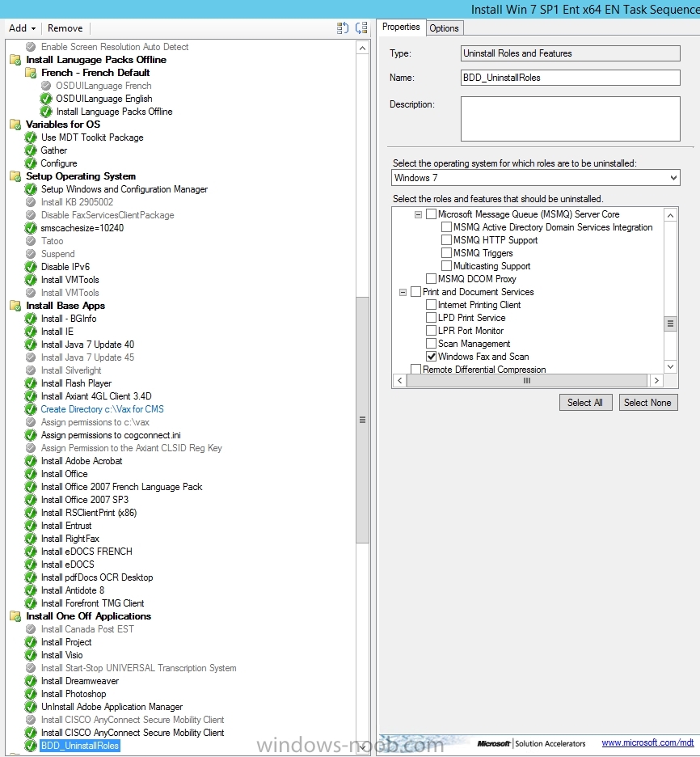
Task: Select the Install Office 2007 SP3 step
Action: pos(84,500)
